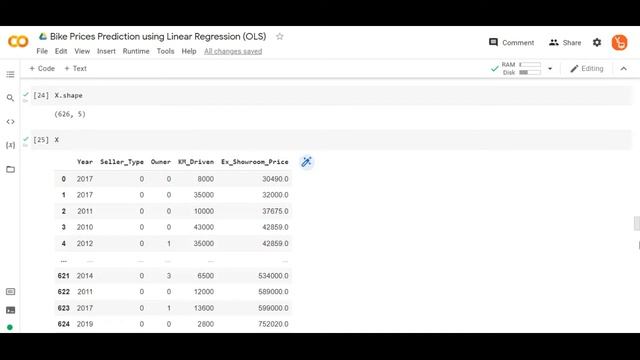The image size is (640, 360).
Task: Click the green connection status dot
Action: [10, 327]
